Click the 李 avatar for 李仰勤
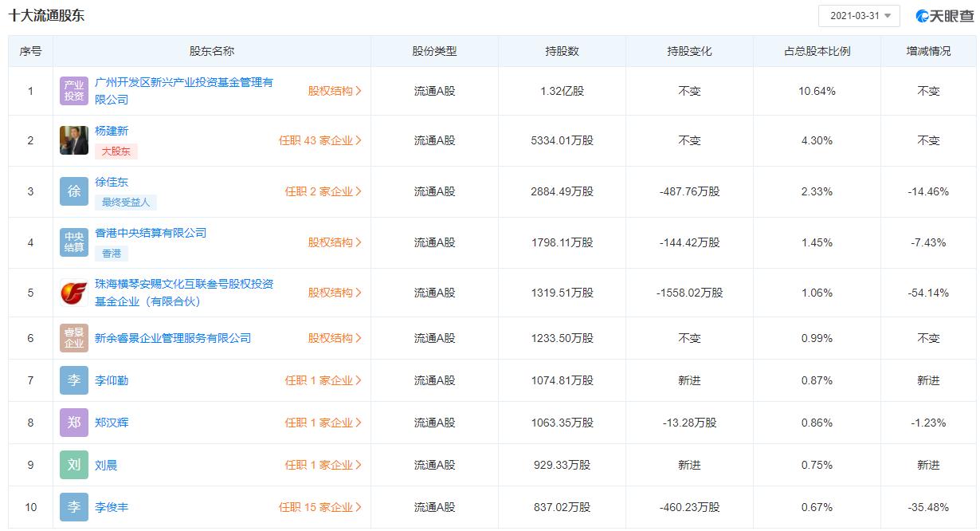 (x=74, y=380)
